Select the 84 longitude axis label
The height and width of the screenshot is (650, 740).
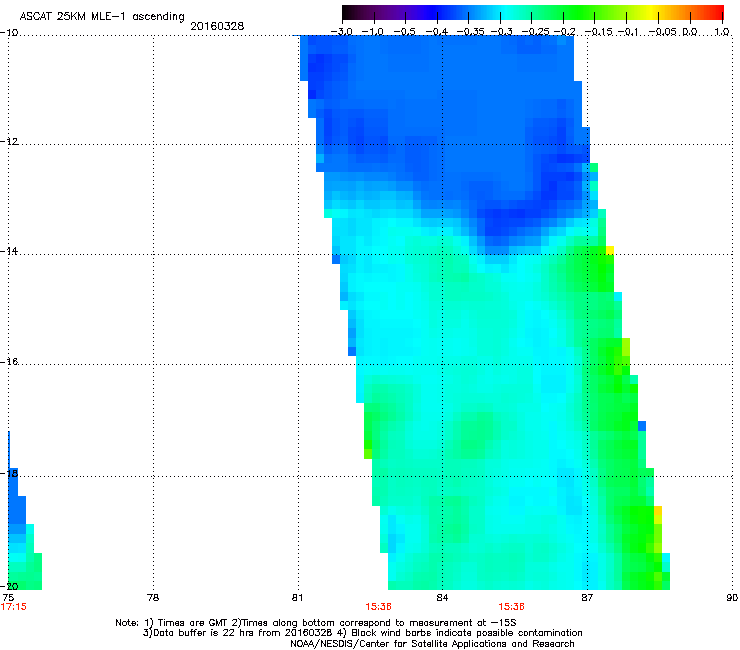coord(442,598)
